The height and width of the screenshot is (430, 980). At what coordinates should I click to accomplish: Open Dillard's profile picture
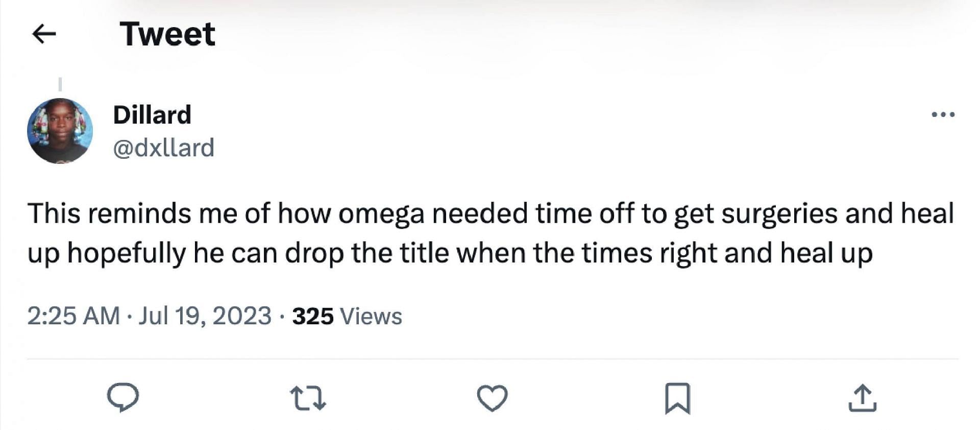pos(60,131)
